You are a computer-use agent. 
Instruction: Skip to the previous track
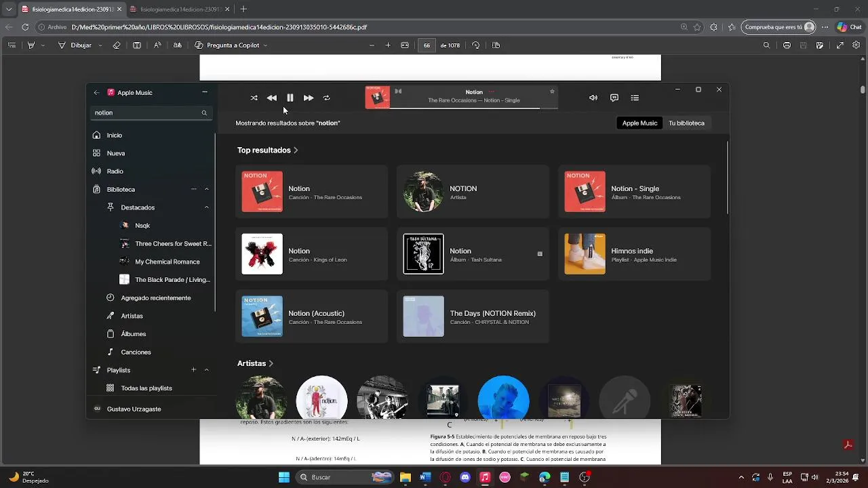(x=271, y=98)
